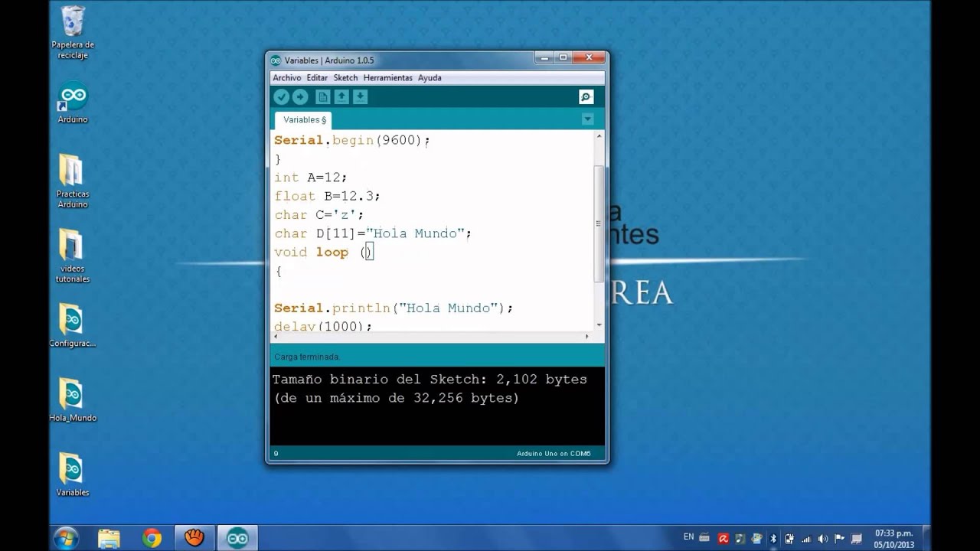Click the editor scroll up arrow
This screenshot has height=551, width=980.
[x=599, y=135]
